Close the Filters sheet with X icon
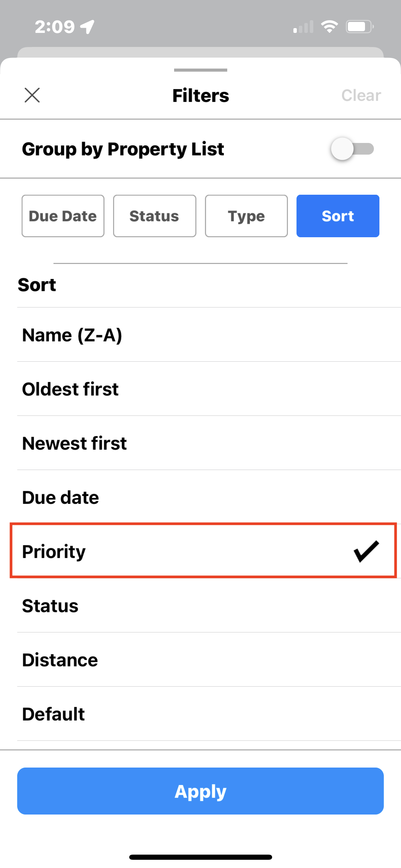Viewport: 401px width, 868px height. 32,95
